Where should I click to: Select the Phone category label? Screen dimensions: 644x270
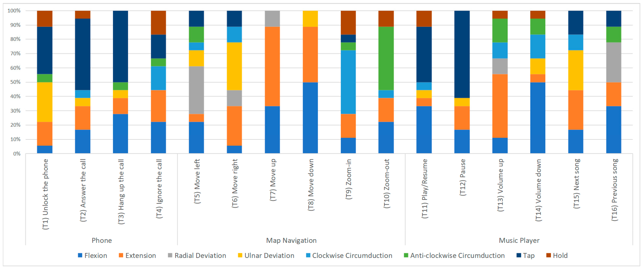pyautogui.click(x=102, y=240)
